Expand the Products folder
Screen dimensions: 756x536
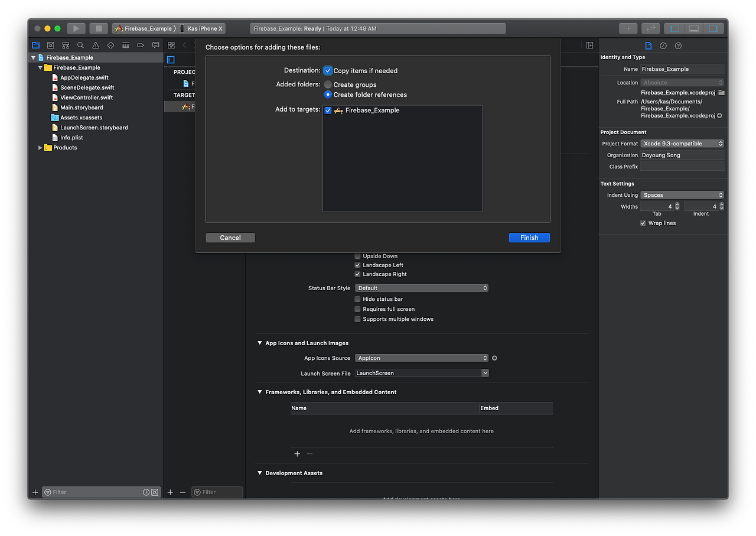point(40,148)
